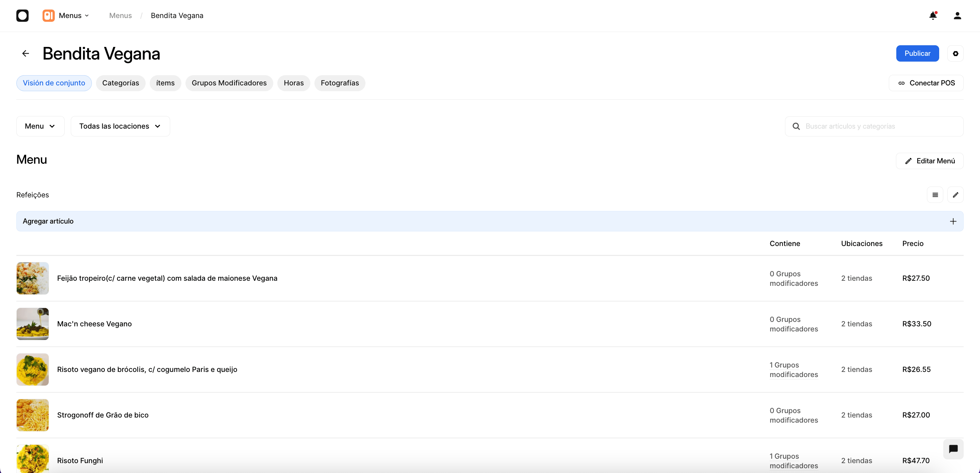This screenshot has height=473, width=980.
Task: Click the Editar Menú button
Action: click(x=929, y=161)
